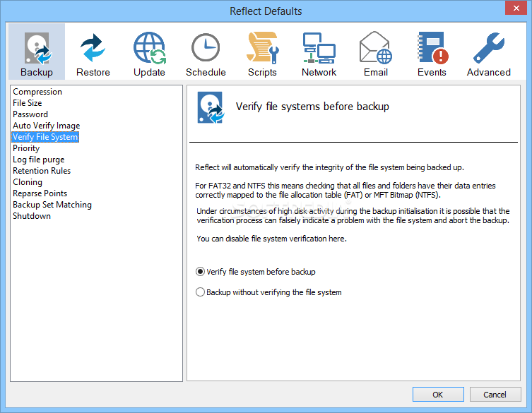532x413 pixels.
Task: Select Shutdown in the settings list
Action: tap(32, 216)
